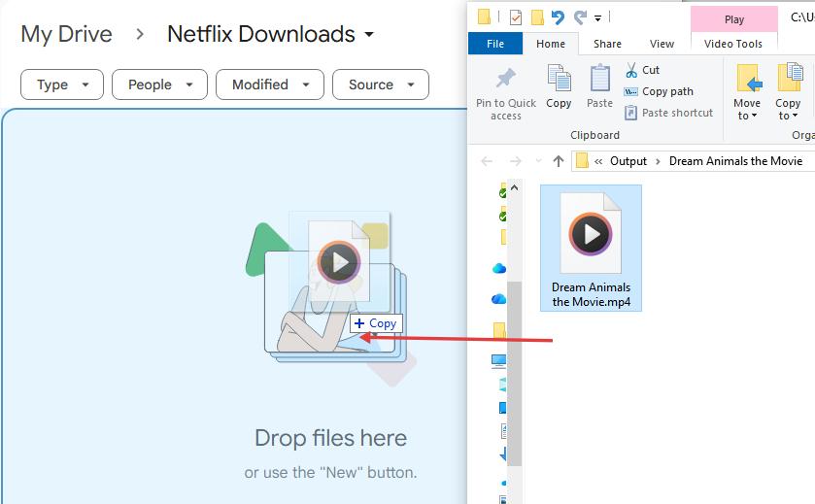Open Customize Quick Access Toolbar arrow
Screen dimensions: 815x504
[x=597, y=18]
